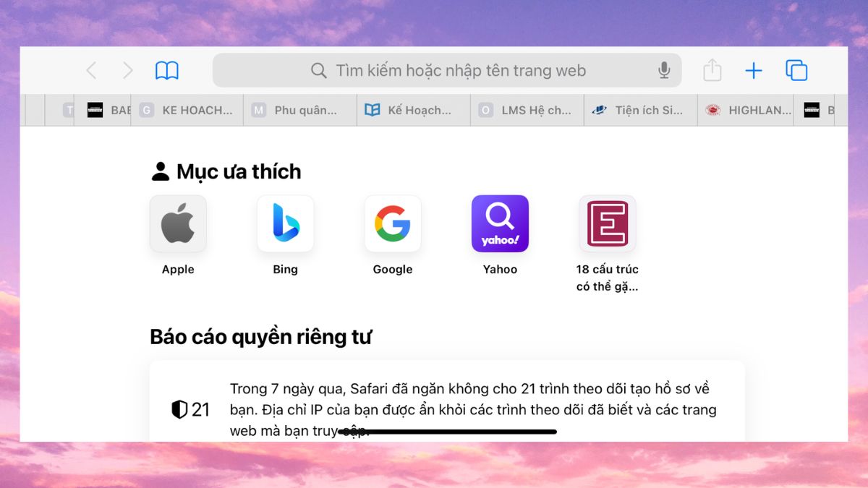Click the Bing label text
The width and height of the screenshot is (868, 488).
pos(285,269)
